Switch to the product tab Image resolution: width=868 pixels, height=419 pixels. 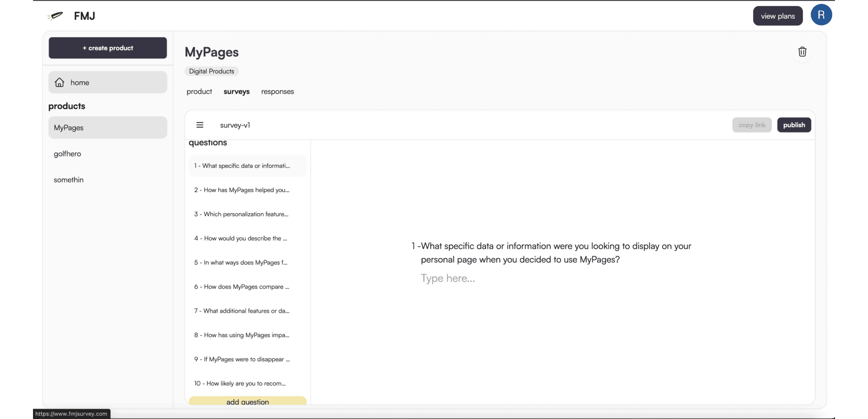pyautogui.click(x=199, y=92)
